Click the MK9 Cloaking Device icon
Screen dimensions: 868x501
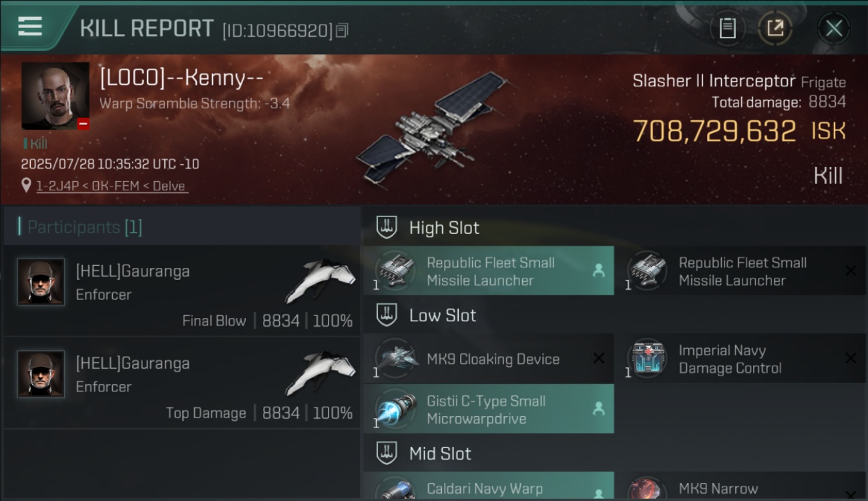[x=394, y=358]
